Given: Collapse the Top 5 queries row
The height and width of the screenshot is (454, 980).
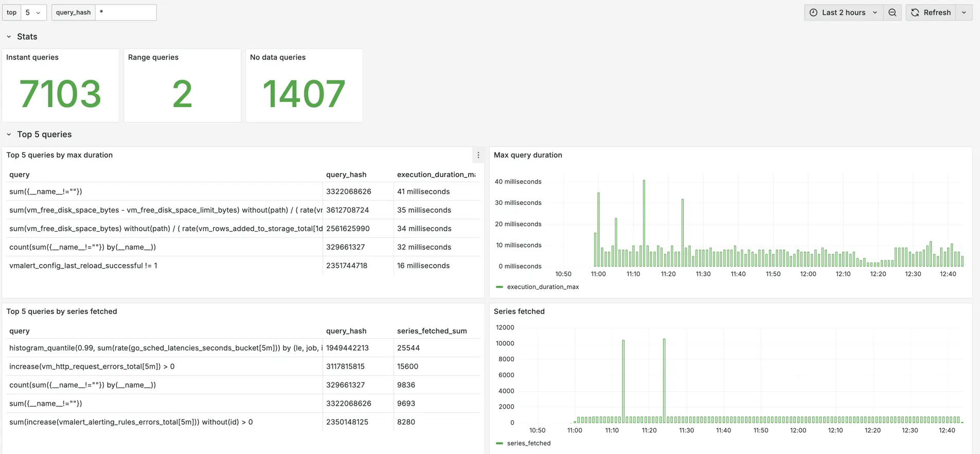Looking at the screenshot, I should (9, 134).
